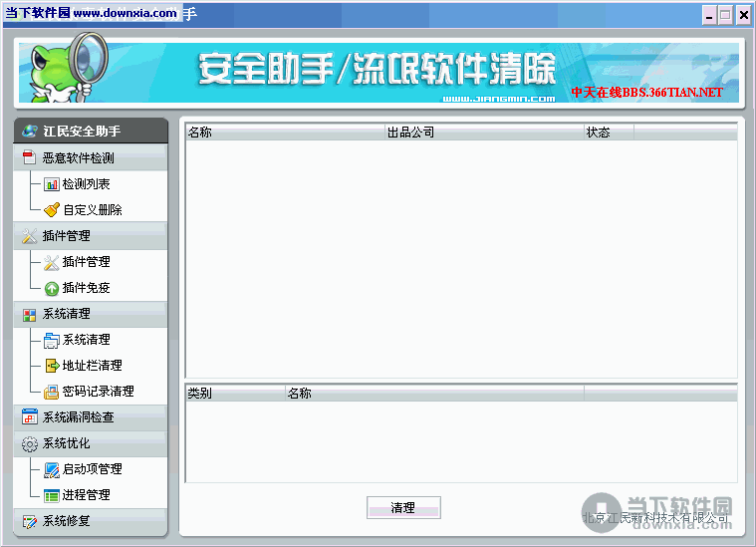The height and width of the screenshot is (547, 756).
Task: Click the 启动项管理 icon
Action: (x=52, y=469)
